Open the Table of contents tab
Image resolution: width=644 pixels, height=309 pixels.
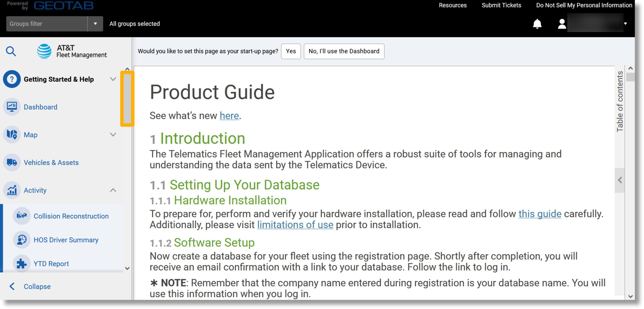tap(620, 101)
